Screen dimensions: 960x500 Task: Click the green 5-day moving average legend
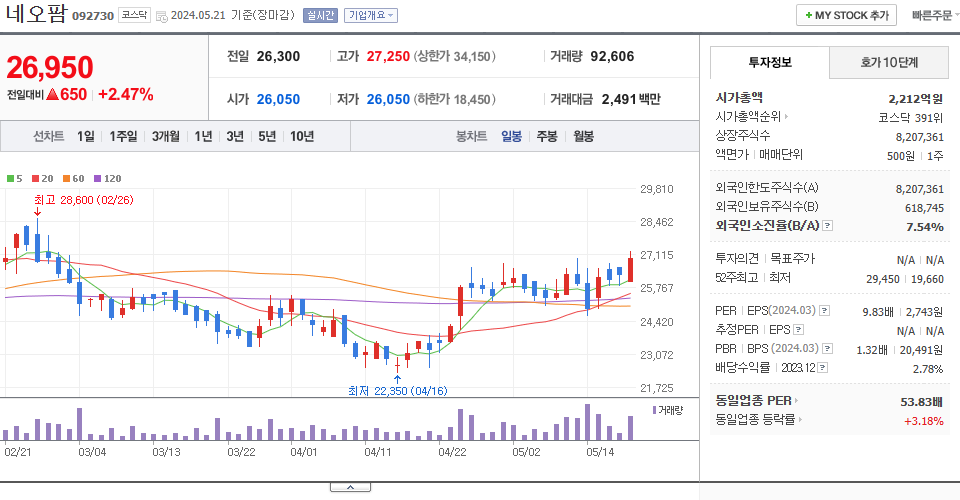click(15, 179)
